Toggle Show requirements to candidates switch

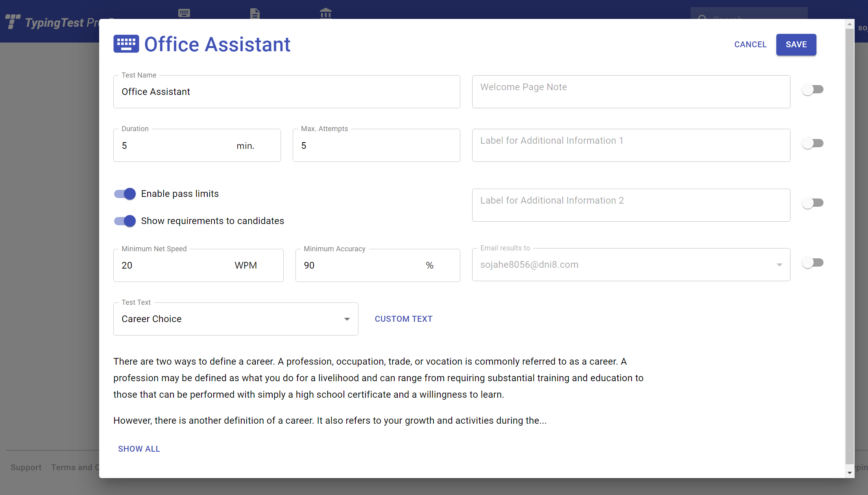click(x=125, y=221)
